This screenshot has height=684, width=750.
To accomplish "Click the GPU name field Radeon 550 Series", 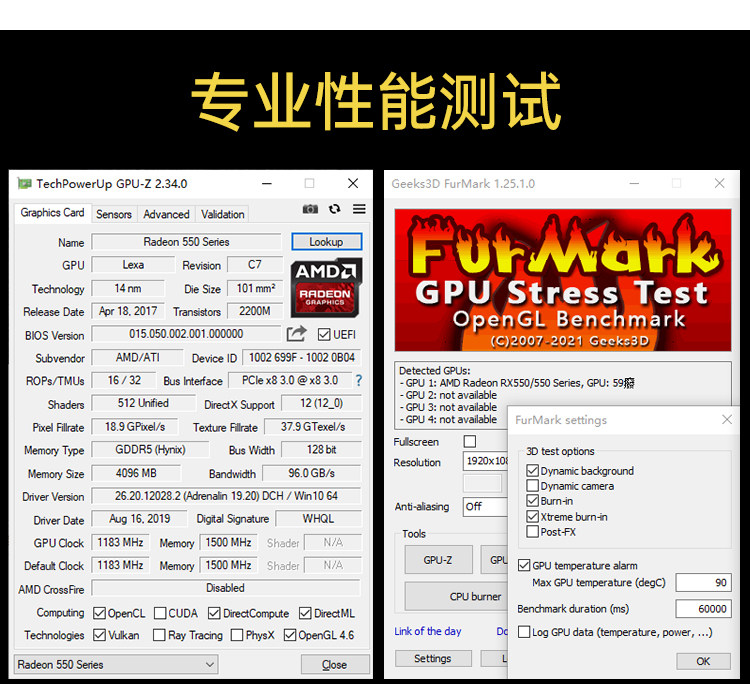I will 187,242.
